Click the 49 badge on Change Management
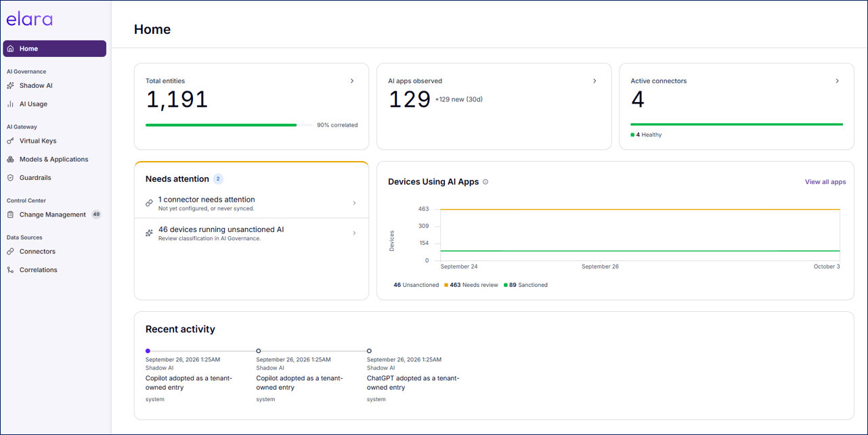 point(96,215)
